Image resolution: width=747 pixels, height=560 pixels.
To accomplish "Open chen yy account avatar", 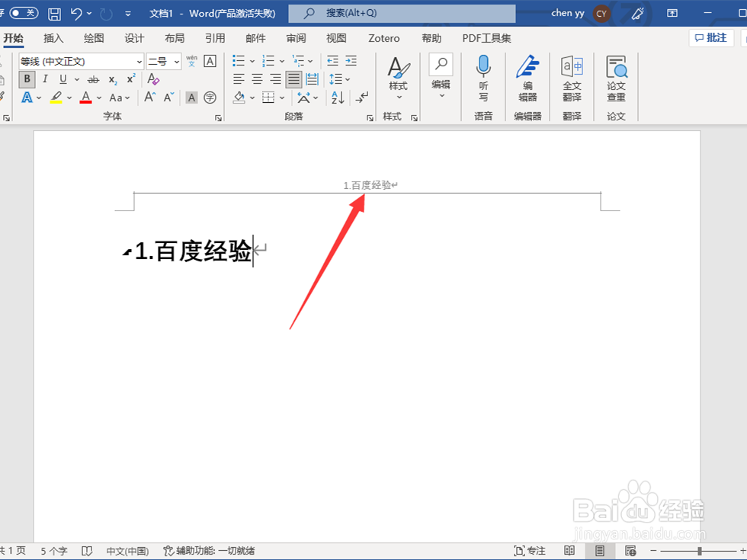I will tap(601, 14).
